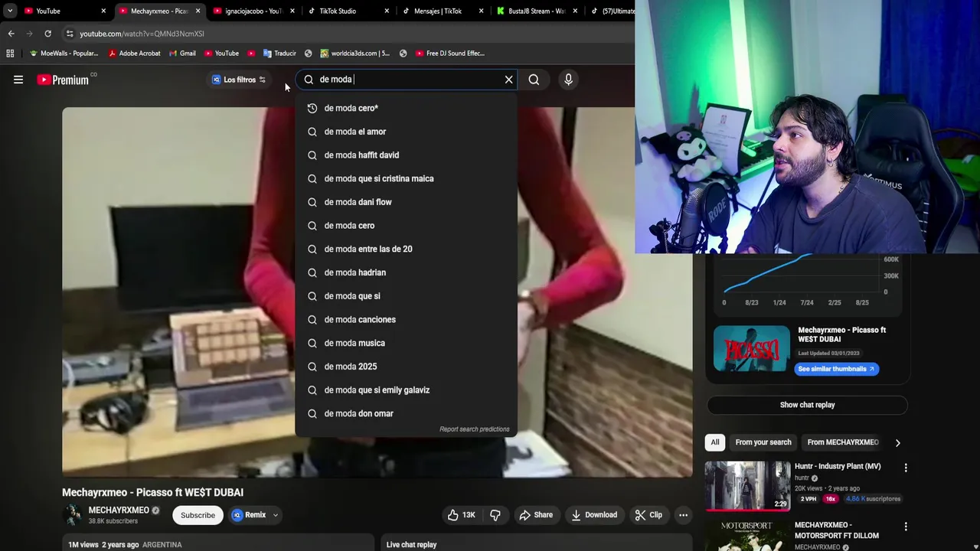Go back in browser history
Image resolution: width=980 pixels, height=551 pixels.
(11, 34)
